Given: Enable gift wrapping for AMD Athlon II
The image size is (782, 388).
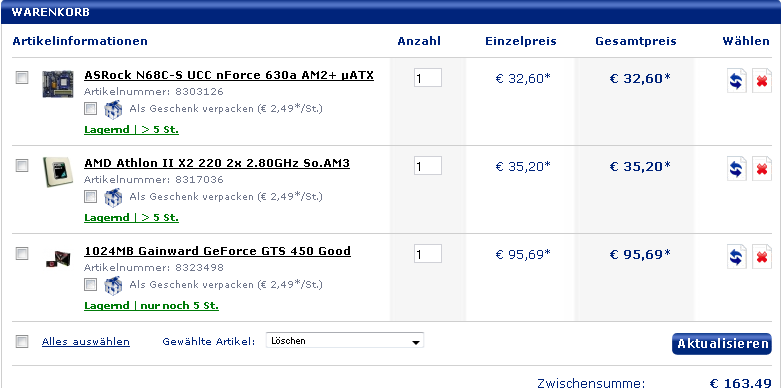Looking at the screenshot, I should pos(90,197).
